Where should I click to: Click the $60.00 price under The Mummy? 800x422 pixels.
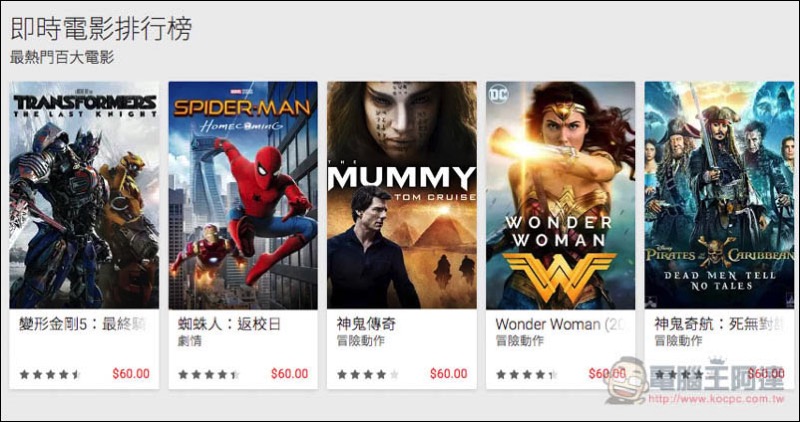pos(448,374)
